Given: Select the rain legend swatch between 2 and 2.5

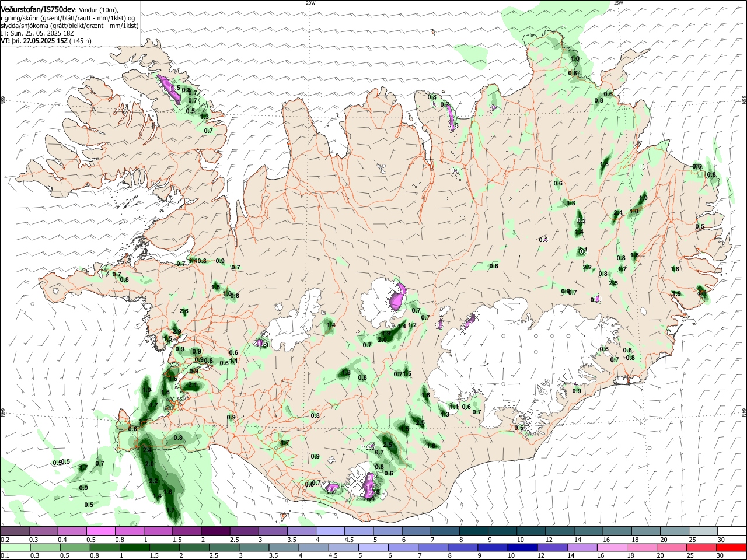Looking at the screenshot, I should click(x=193, y=547).
